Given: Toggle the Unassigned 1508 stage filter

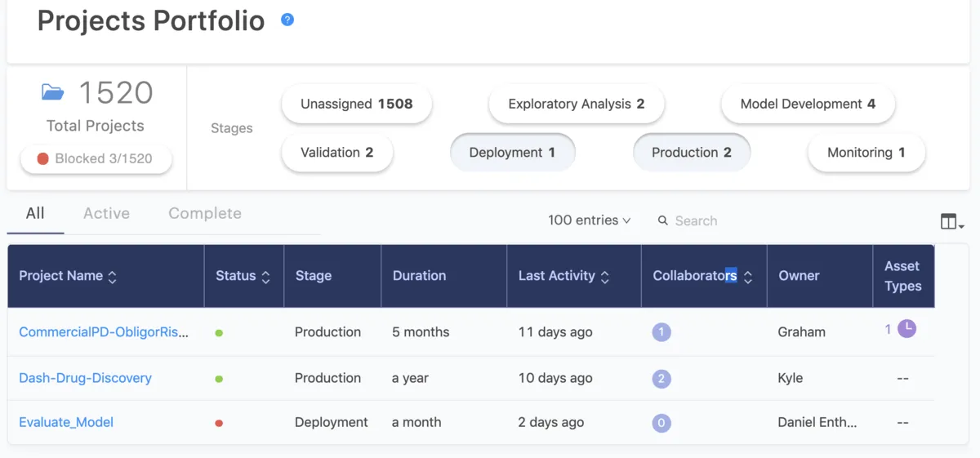Looking at the screenshot, I should point(356,104).
